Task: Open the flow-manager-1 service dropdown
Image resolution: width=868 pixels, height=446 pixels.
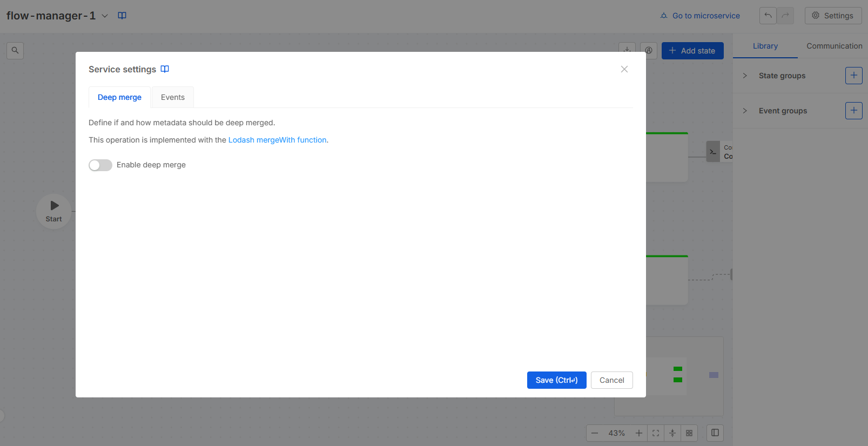Action: [x=105, y=16]
